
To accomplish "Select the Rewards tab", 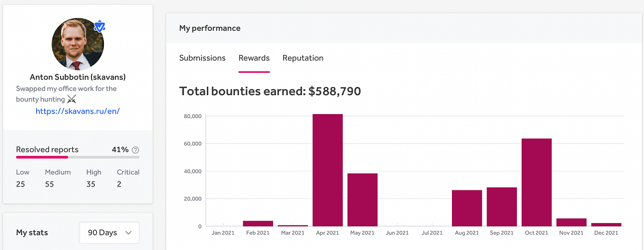I will pos(254,58).
